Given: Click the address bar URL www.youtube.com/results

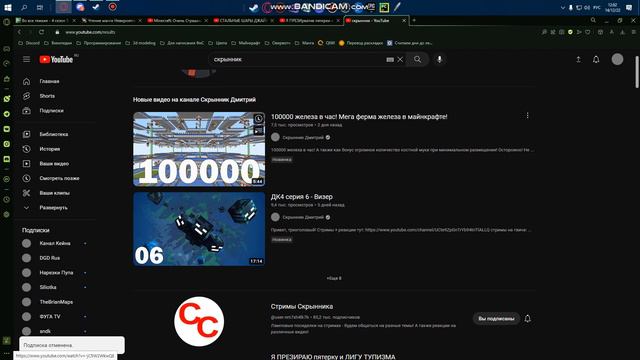Looking at the screenshot, I should (90, 32).
